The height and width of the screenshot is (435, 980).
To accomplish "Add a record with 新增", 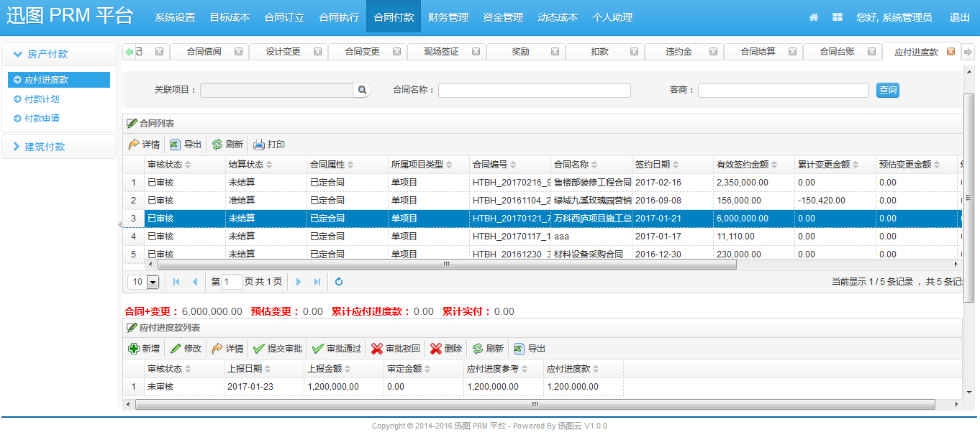I will pyautogui.click(x=144, y=349).
